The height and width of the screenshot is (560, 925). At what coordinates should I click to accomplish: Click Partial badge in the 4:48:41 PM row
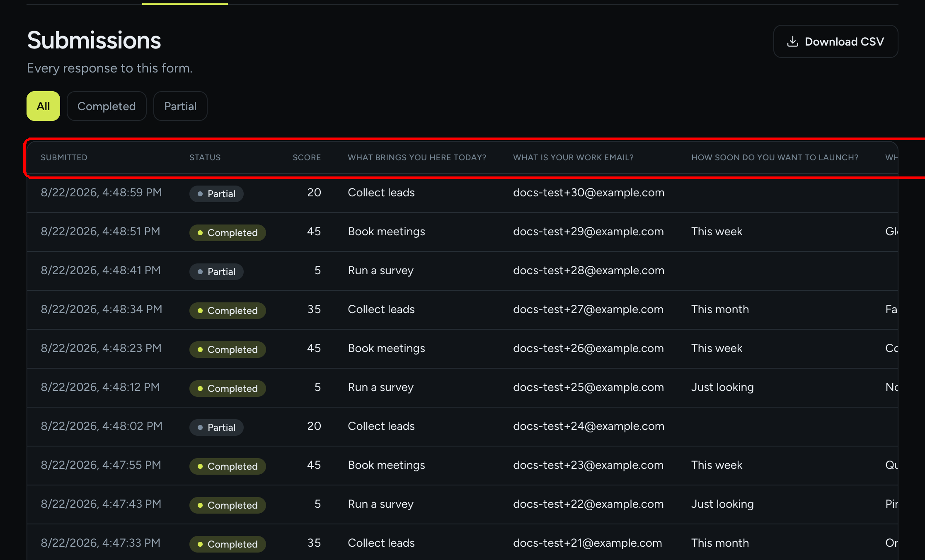pos(216,272)
